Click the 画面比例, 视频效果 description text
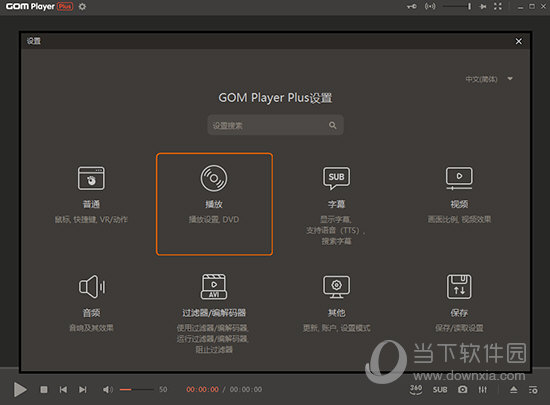Viewport: 550px width, 405px height. point(459,220)
